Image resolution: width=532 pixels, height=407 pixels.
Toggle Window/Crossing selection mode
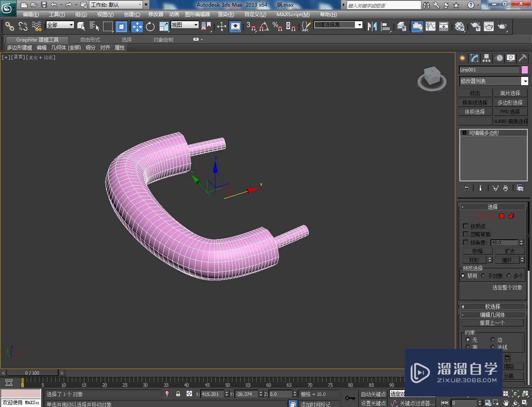point(121,27)
